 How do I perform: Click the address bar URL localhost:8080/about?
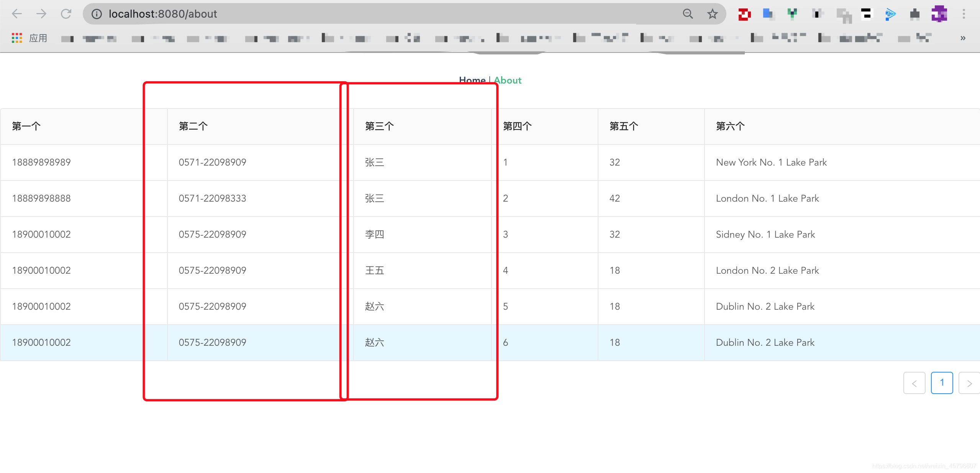(163, 14)
